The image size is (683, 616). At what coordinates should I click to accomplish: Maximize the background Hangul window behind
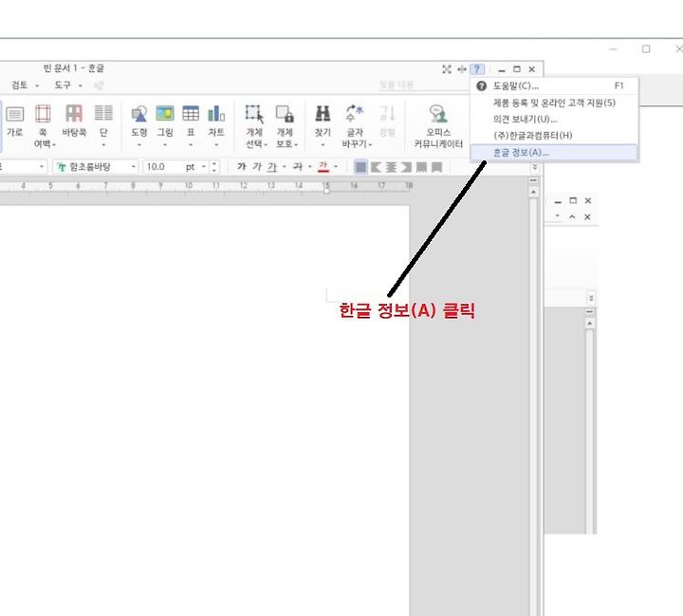point(573,200)
